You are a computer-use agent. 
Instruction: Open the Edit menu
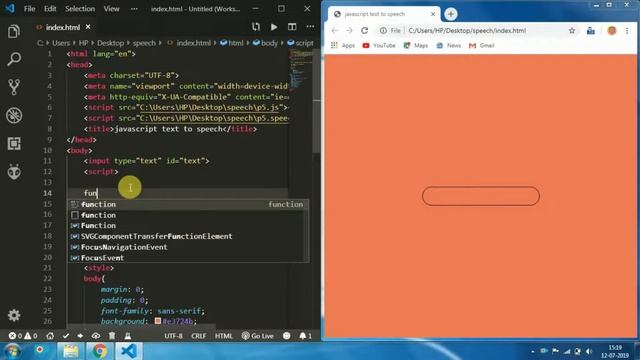pyautogui.click(x=50, y=9)
